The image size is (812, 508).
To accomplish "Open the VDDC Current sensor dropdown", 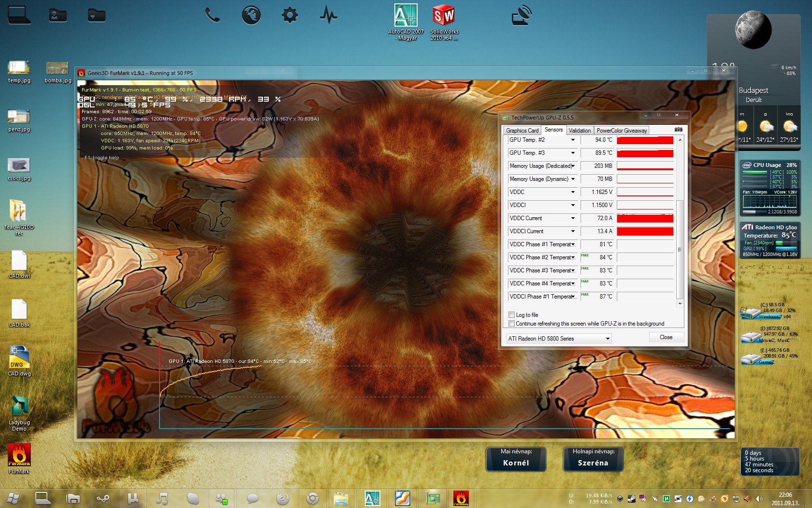I will (x=573, y=218).
